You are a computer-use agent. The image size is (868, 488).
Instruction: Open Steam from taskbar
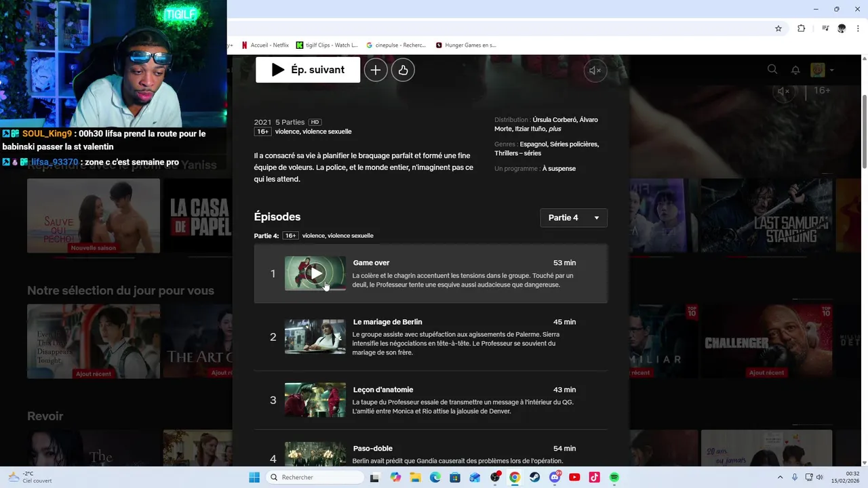click(x=534, y=477)
